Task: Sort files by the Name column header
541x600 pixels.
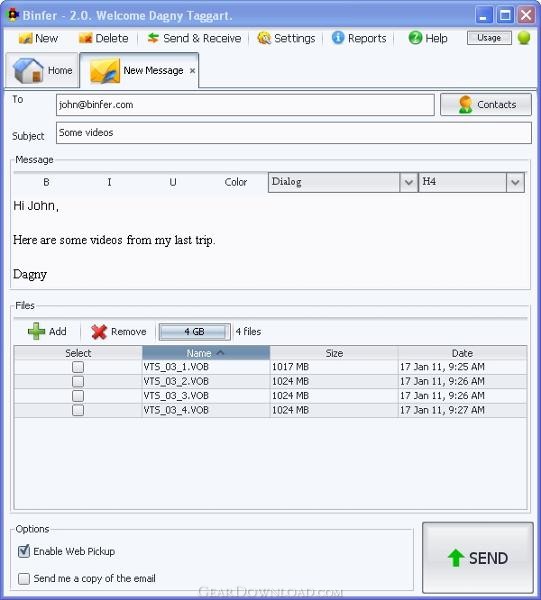Action: [206, 353]
